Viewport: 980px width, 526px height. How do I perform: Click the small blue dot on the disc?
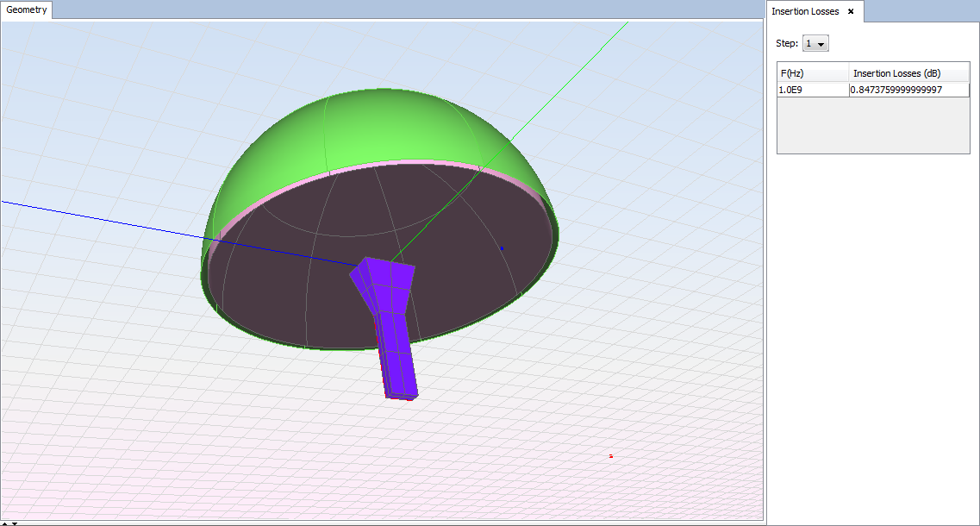tap(502, 248)
